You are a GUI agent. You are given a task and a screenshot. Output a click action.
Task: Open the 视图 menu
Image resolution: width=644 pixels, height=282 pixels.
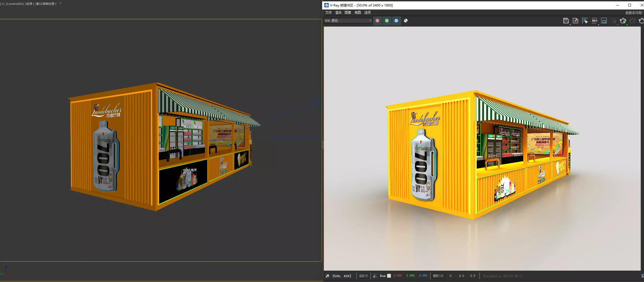tap(358, 12)
